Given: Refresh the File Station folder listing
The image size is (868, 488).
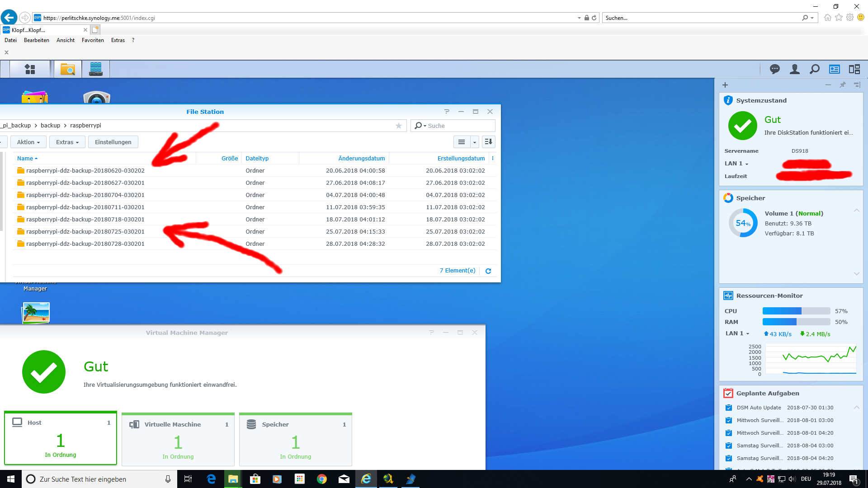Looking at the screenshot, I should click(488, 271).
